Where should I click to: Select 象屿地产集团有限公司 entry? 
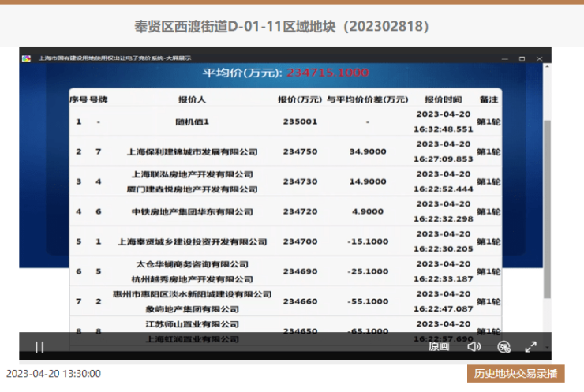[x=193, y=309]
